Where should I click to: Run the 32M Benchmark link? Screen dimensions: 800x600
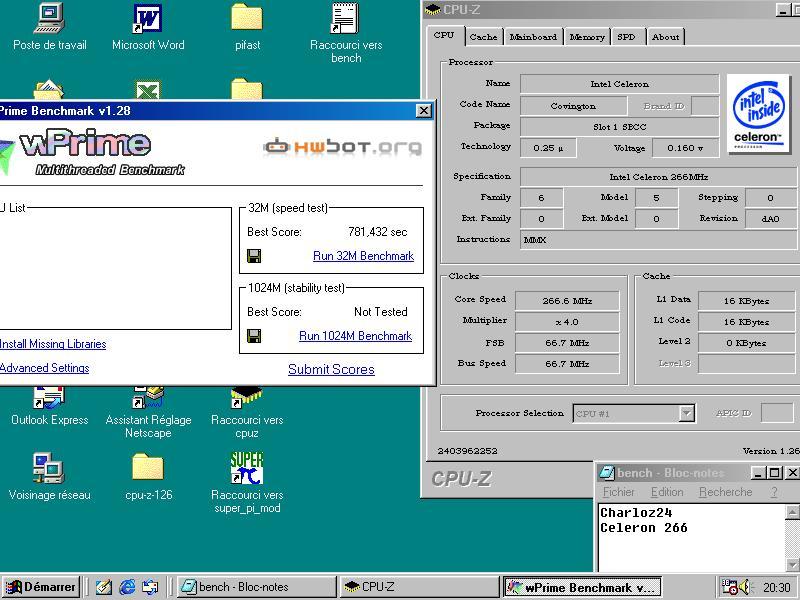(x=363, y=256)
